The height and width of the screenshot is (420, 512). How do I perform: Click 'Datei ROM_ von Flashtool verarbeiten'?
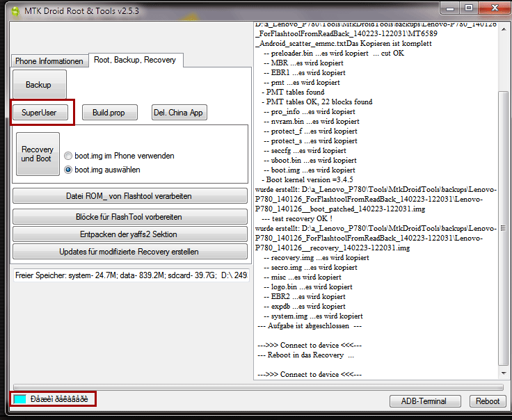129,196
